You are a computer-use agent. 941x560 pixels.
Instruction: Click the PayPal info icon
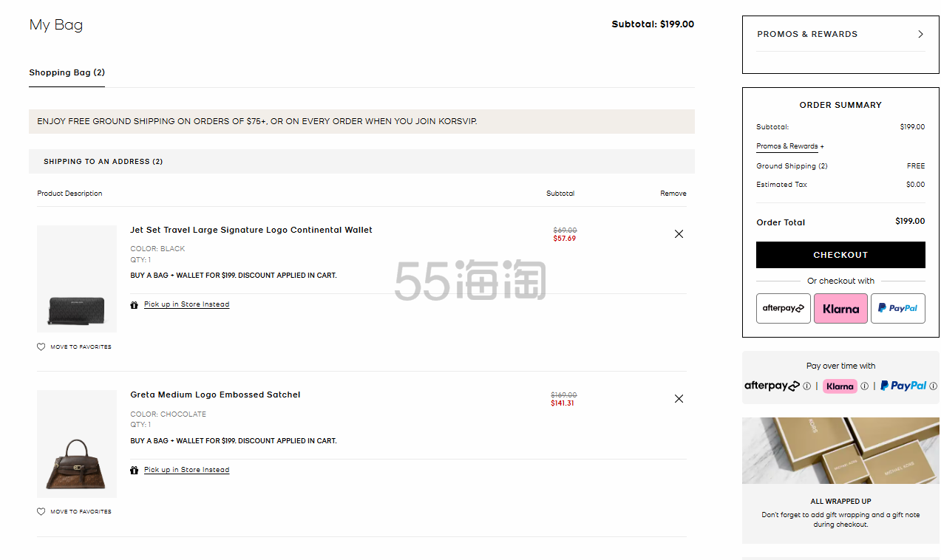coord(933,386)
